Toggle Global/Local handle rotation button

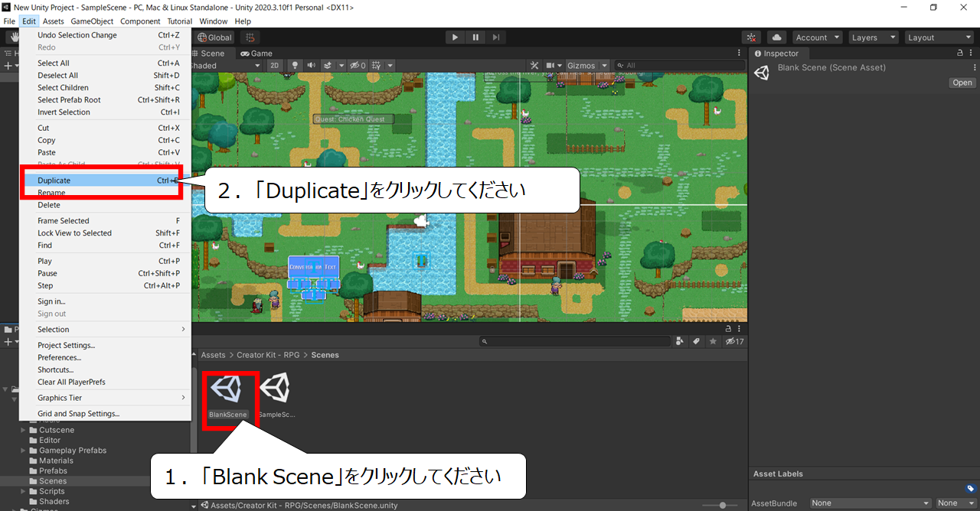tap(214, 37)
